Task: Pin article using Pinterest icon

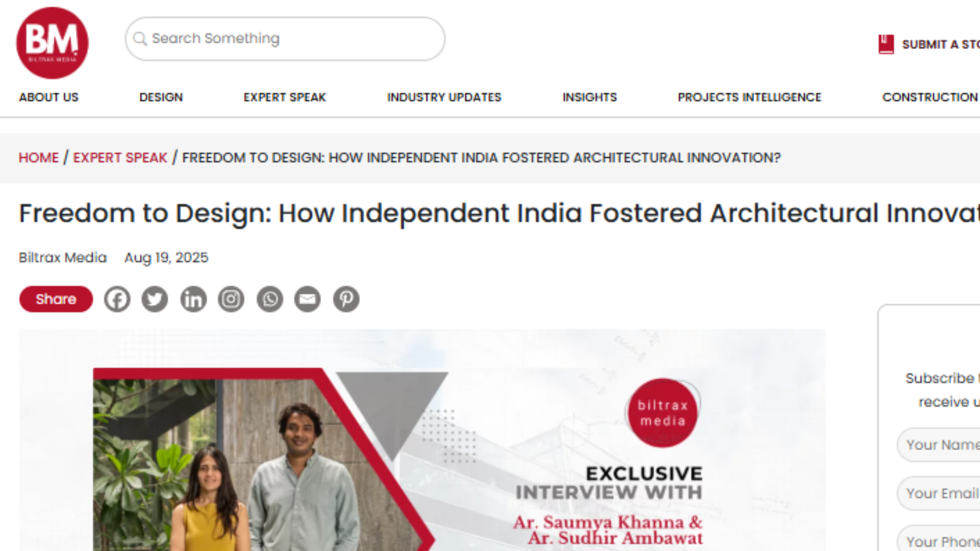Action: pos(346,299)
